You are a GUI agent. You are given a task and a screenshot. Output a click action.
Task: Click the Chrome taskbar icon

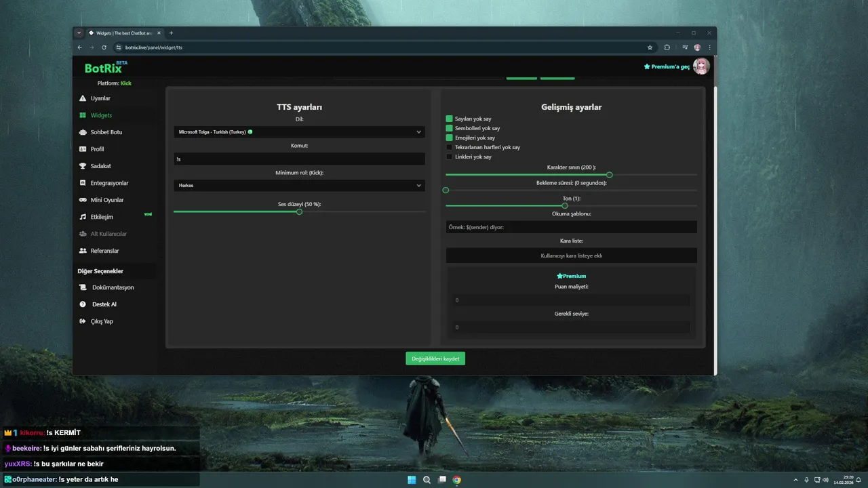coord(457,480)
